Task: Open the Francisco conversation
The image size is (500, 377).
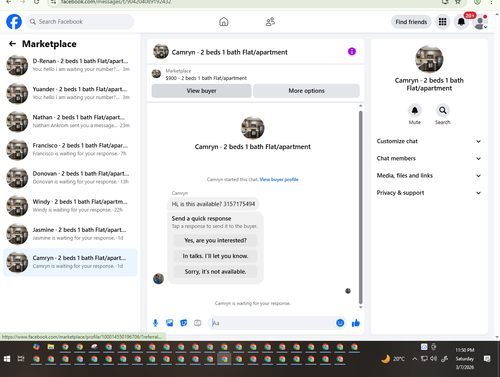Action: (70, 150)
